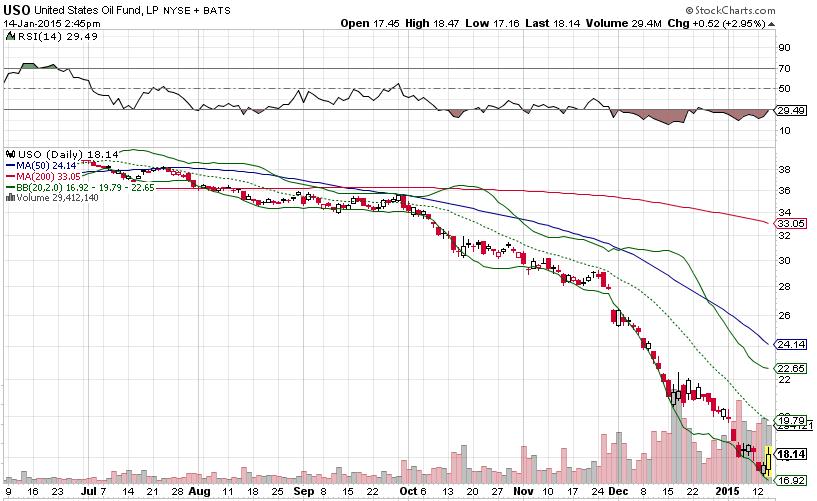
Task: Click the 'Volume 29,412,140' legend entry
Action: pyautogui.click(x=53, y=198)
